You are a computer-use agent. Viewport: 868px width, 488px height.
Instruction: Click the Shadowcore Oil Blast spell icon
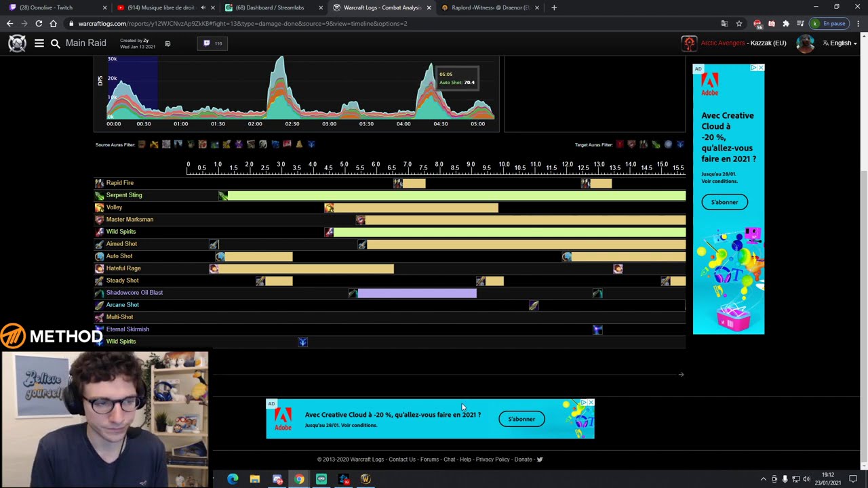pyautogui.click(x=100, y=293)
